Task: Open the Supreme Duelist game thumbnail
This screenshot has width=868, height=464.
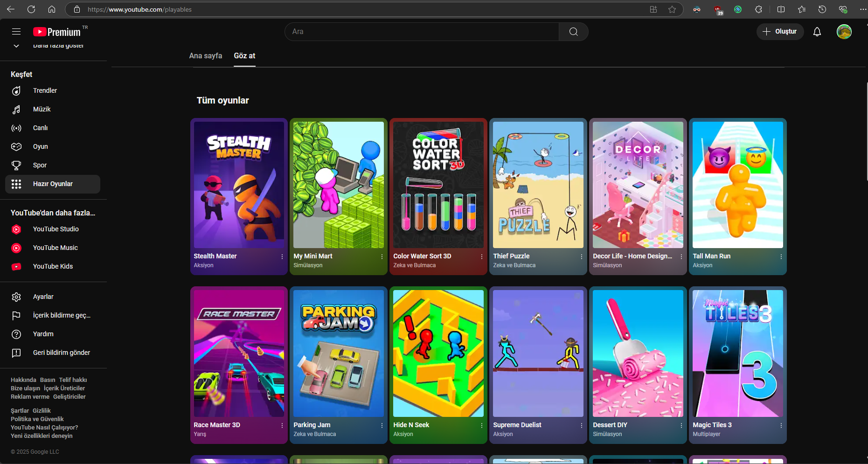Action: pos(538,353)
